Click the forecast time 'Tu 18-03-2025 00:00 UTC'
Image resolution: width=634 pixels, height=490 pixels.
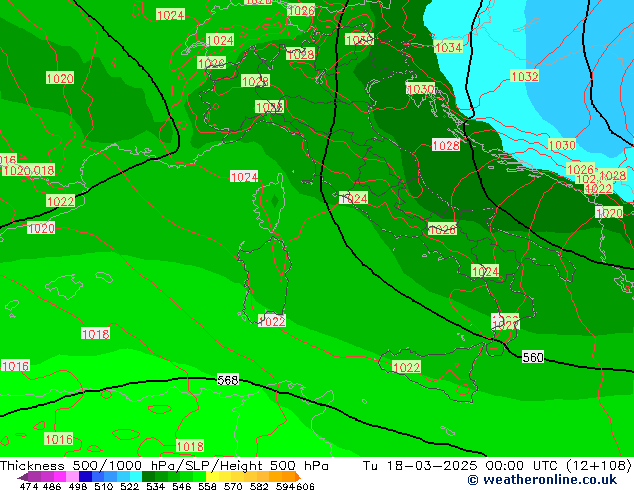pyautogui.click(x=460, y=466)
